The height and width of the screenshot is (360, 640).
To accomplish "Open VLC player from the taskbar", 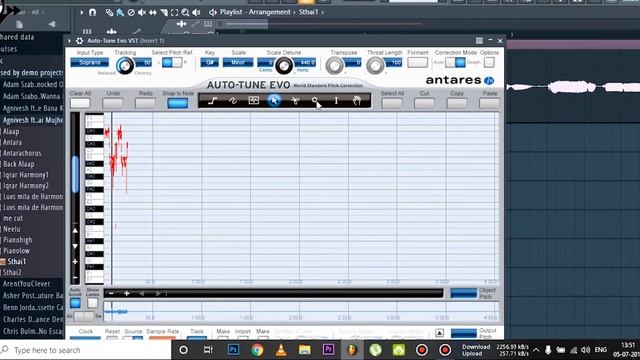I will [281, 350].
